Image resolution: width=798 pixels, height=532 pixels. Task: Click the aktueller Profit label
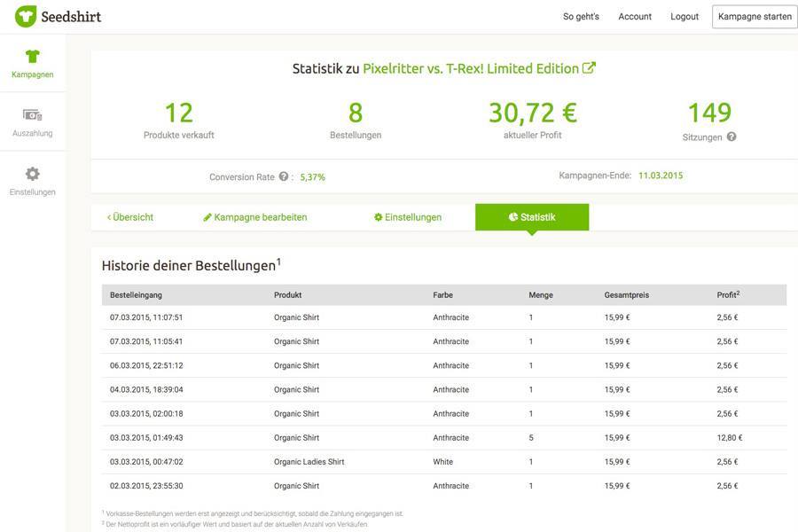coord(532,135)
